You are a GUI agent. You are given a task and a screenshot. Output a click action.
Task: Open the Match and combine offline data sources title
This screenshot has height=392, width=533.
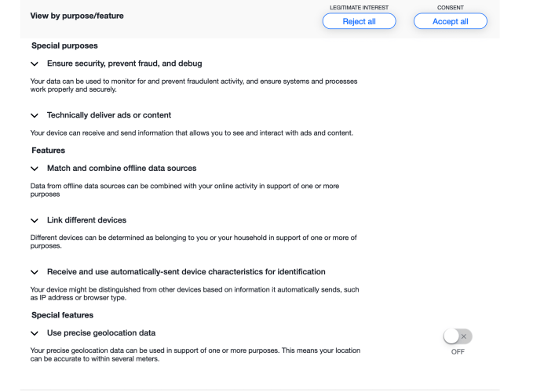122,169
